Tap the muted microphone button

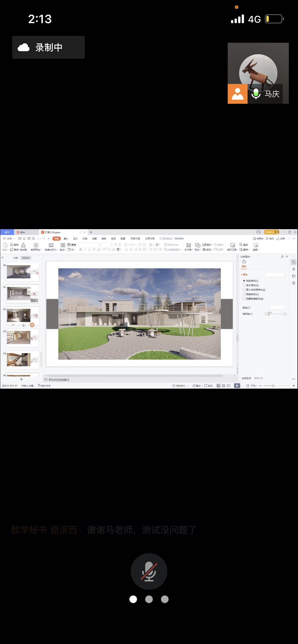click(149, 571)
